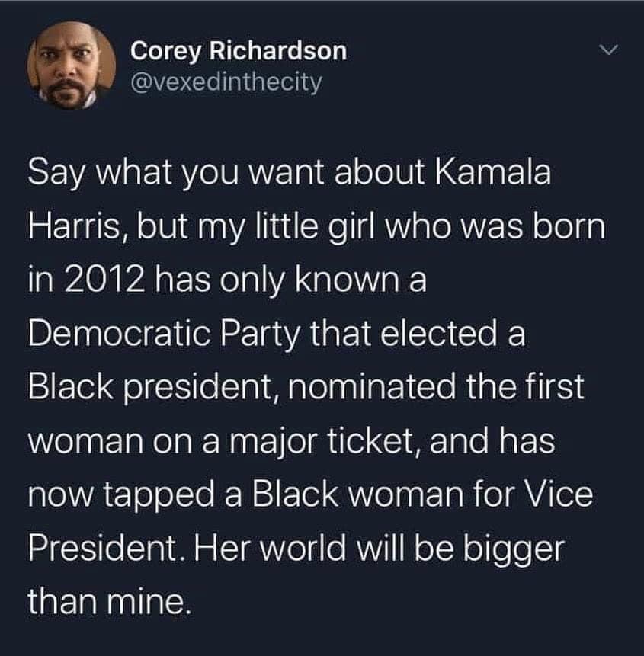Open the tweet options chevron menu
644x656 pixels.
point(607,50)
